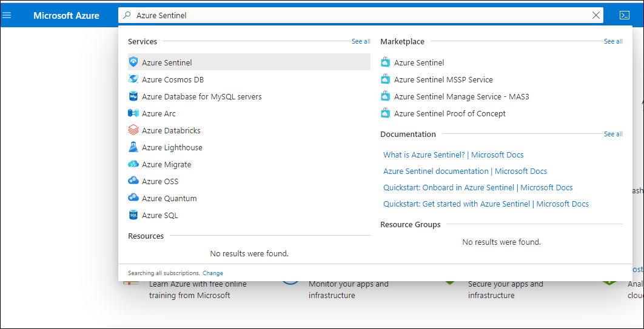The width and height of the screenshot is (644, 329).
Task: Open Azure Sentinel documentation link
Action: click(465, 171)
